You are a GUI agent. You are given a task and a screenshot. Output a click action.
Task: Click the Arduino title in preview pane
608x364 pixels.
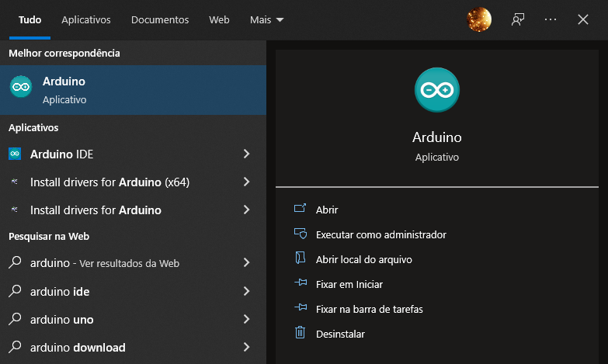[x=437, y=137]
